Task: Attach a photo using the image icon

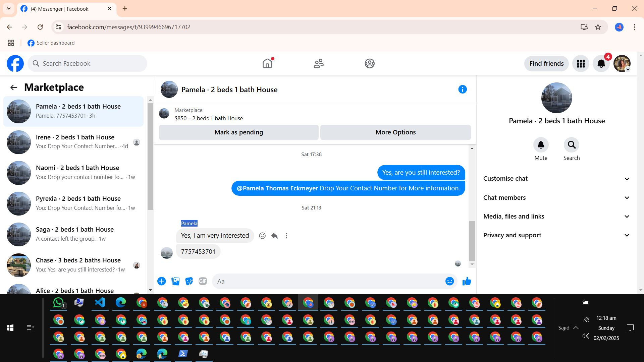Action: click(175, 282)
